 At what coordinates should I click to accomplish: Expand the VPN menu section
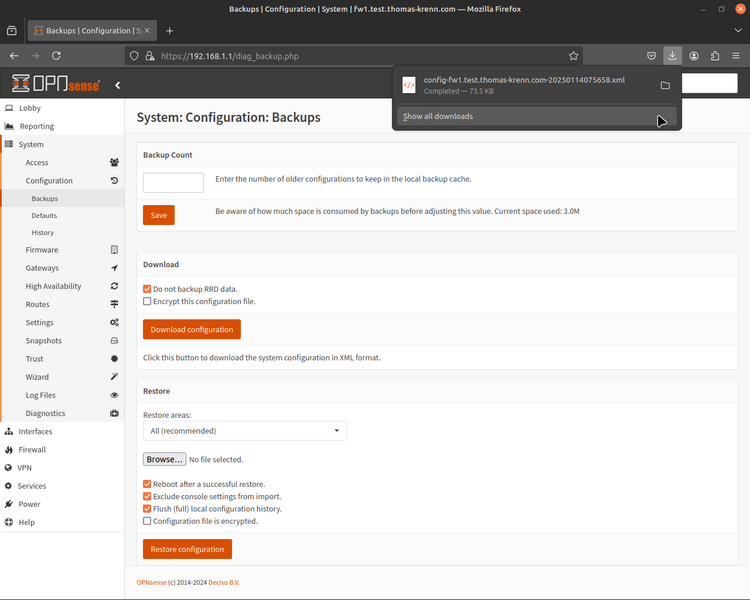tap(62, 468)
